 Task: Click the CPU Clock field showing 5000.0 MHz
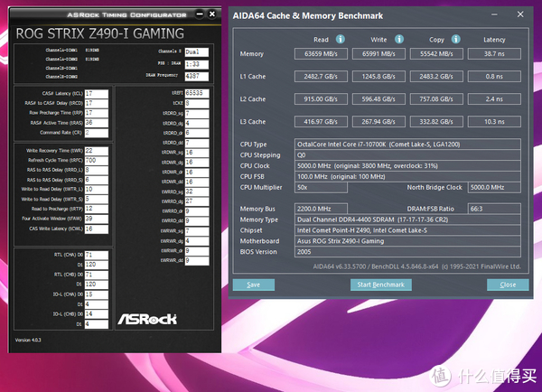(x=407, y=165)
